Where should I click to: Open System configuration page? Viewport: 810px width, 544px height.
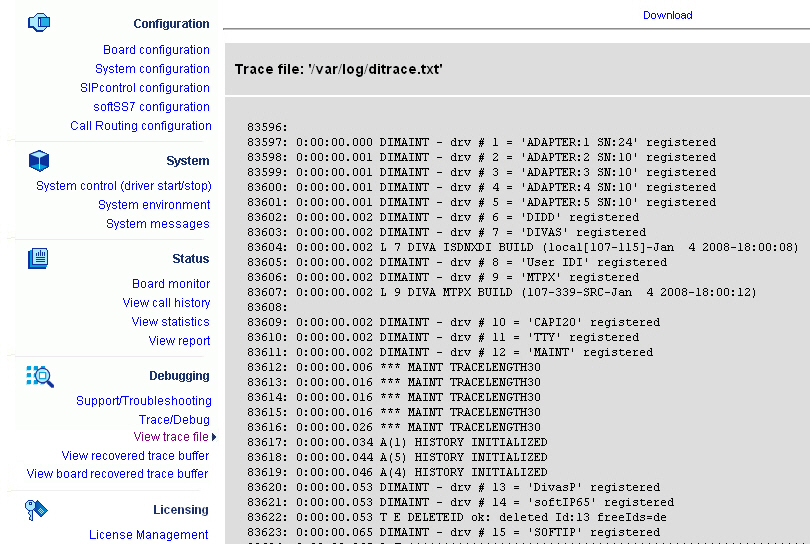[152, 69]
